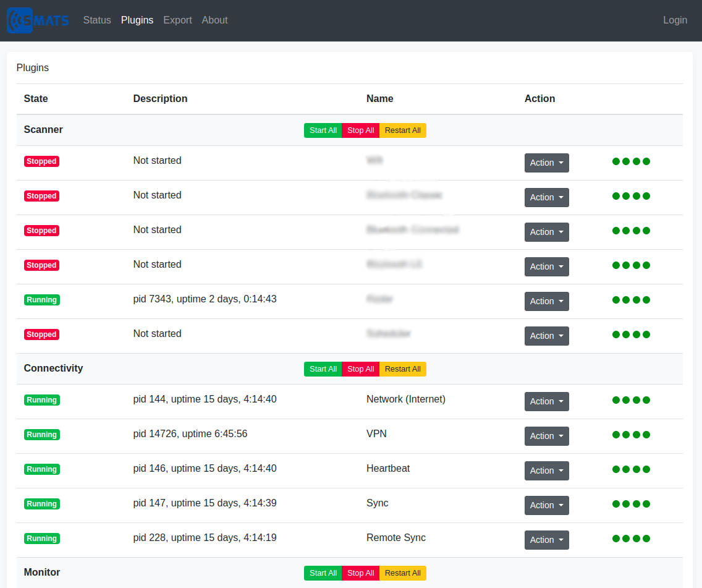The image size is (702, 588).
Task: Select the Monitor group heading
Action: [x=41, y=573]
